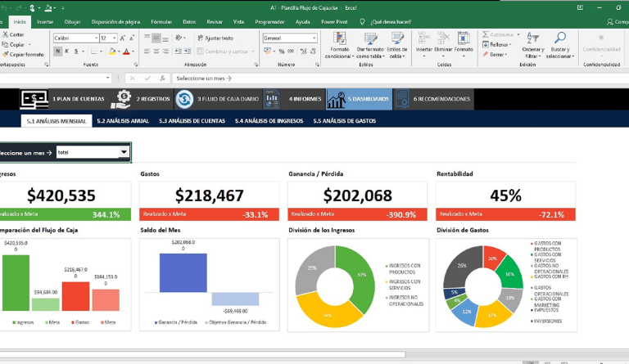Click the insert function fx icon
This screenshot has width=629, height=364.
(163, 78)
